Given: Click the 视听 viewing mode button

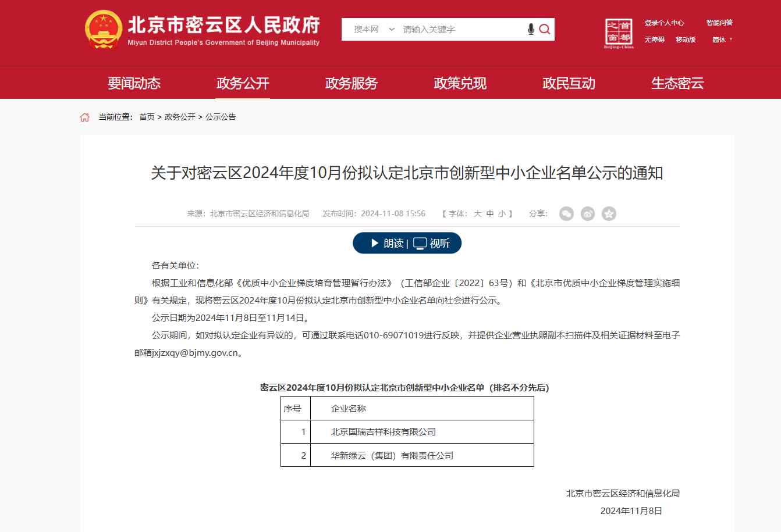Looking at the screenshot, I should [x=432, y=243].
